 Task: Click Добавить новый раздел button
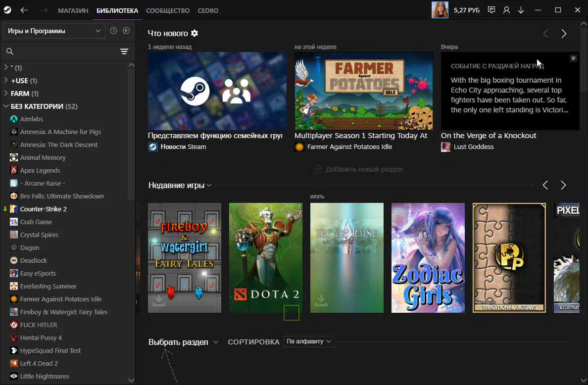(359, 169)
